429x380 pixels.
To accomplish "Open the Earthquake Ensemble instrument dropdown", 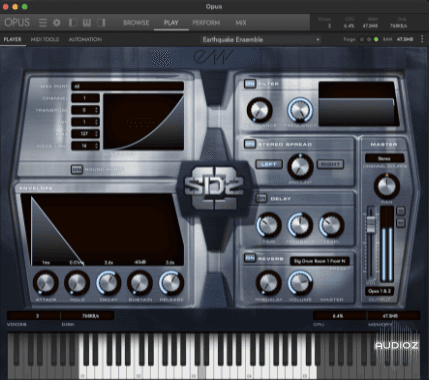I will click(x=261, y=40).
